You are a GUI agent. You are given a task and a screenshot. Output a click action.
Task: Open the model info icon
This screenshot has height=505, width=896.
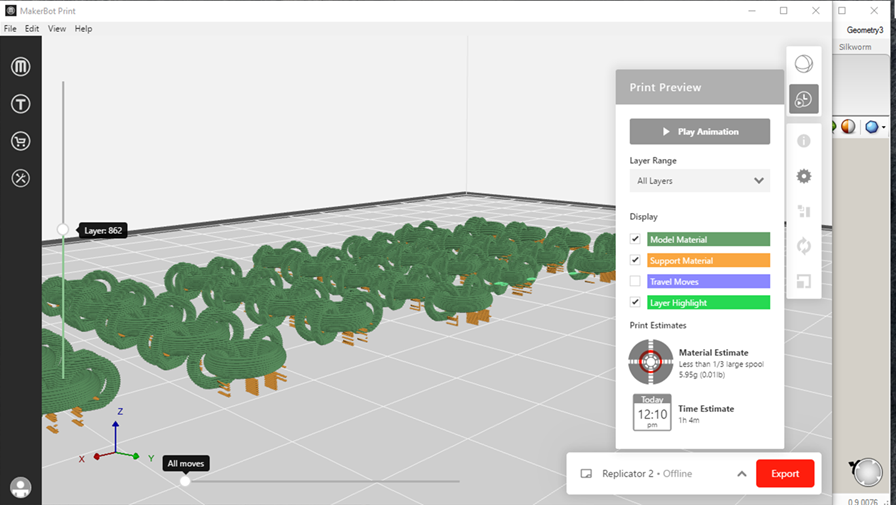[803, 141]
